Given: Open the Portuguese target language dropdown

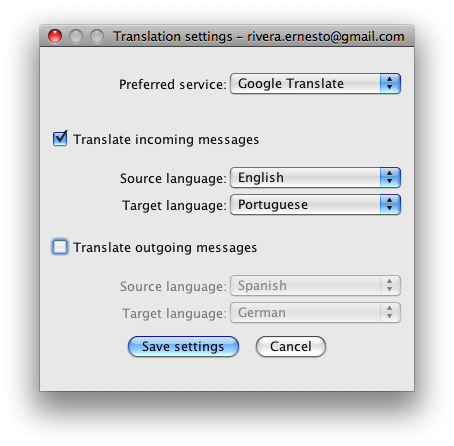Looking at the screenshot, I should 315,205.
